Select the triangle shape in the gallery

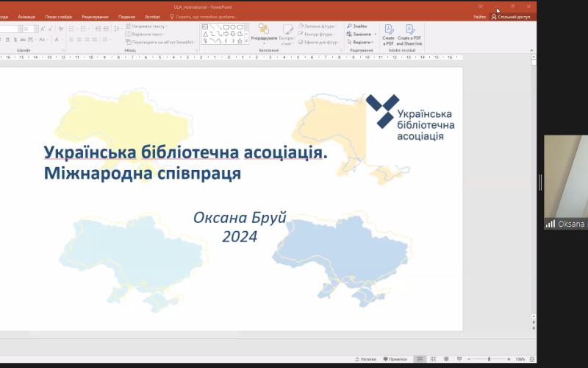[x=205, y=34]
